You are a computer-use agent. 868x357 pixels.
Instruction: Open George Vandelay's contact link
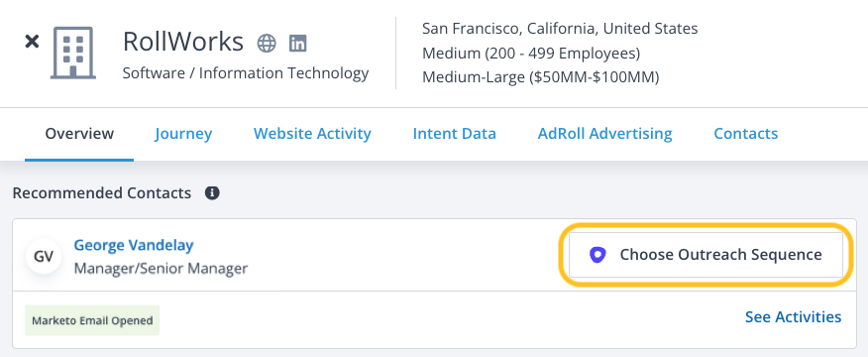(134, 245)
